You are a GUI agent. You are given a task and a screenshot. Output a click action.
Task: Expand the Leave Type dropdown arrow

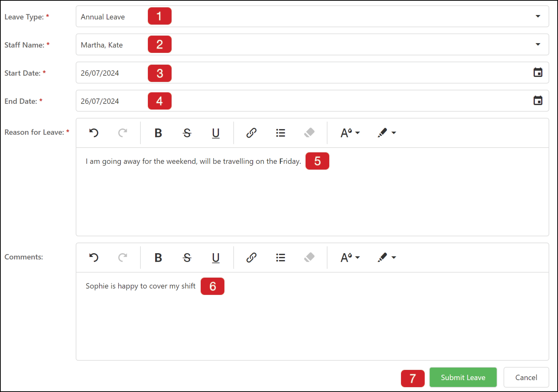tap(538, 16)
